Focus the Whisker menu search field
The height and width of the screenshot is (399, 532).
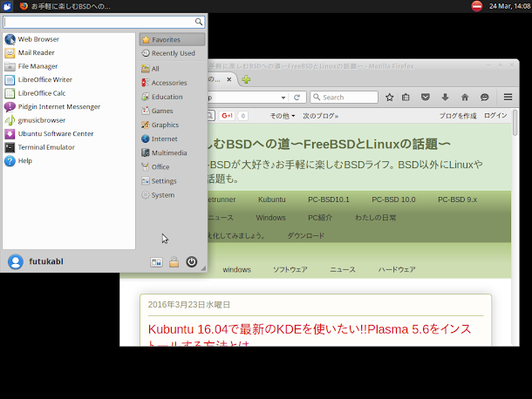[x=104, y=22]
